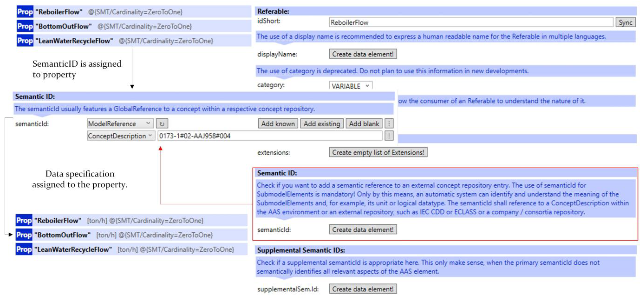
Task: Click Add blank button
Action: coord(364,124)
